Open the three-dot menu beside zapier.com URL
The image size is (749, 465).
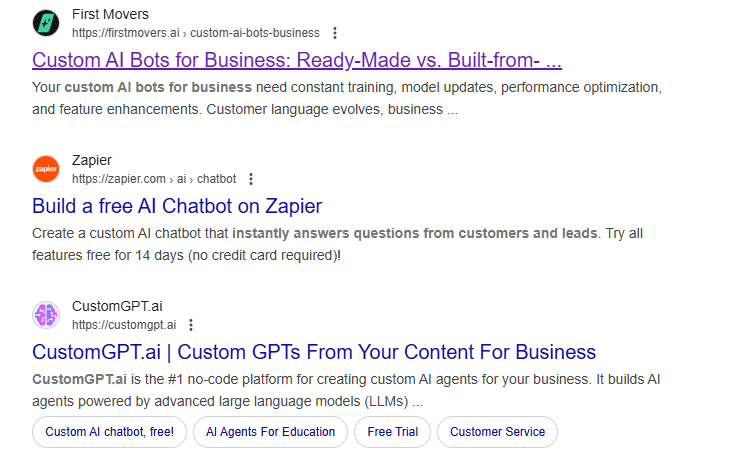click(251, 179)
